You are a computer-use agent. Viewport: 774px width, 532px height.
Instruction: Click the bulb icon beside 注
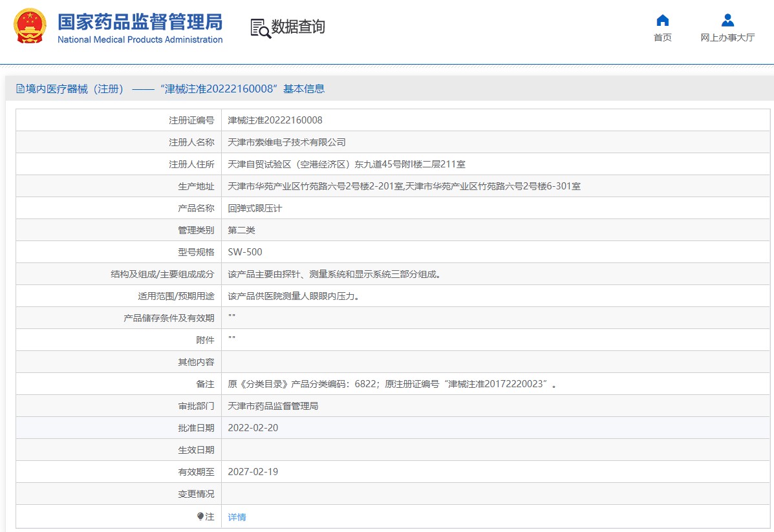pos(200,516)
